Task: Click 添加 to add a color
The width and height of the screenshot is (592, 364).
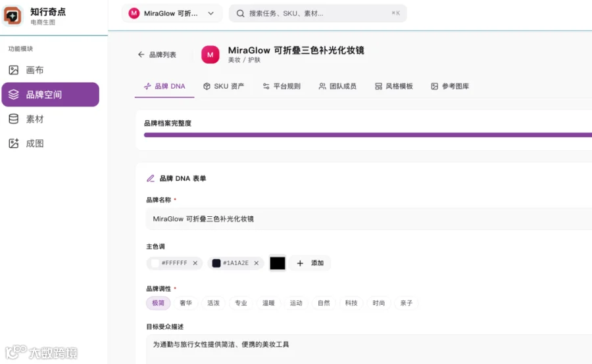Action: coord(310,263)
